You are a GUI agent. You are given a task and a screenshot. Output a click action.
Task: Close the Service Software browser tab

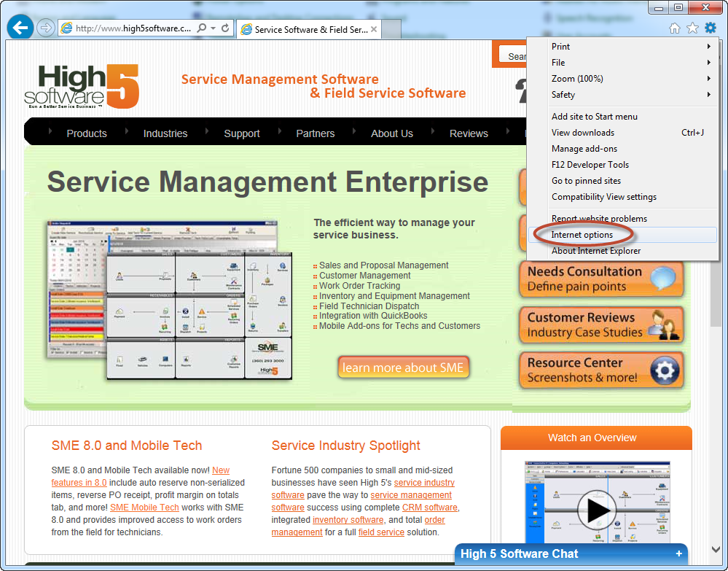click(x=374, y=29)
